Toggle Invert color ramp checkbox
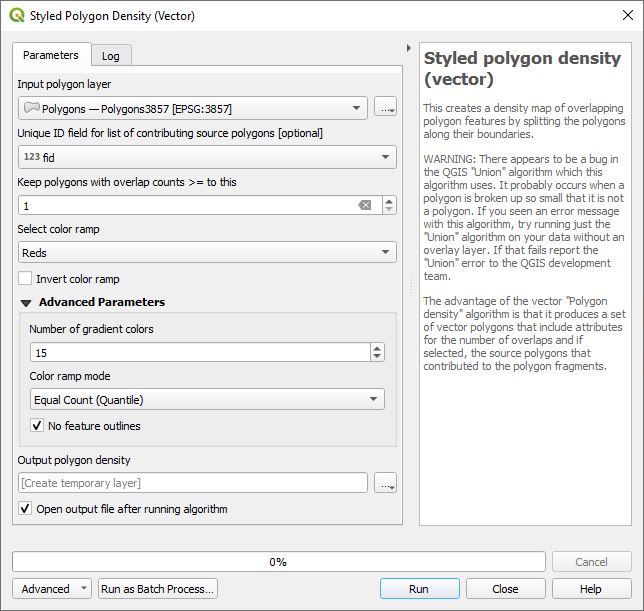644x611 pixels. [x=25, y=278]
